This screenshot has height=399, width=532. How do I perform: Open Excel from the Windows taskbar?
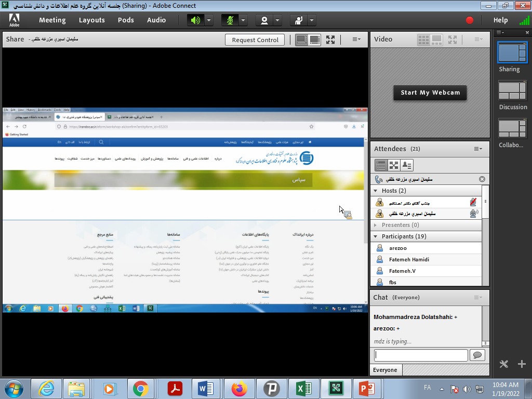[x=303, y=388]
